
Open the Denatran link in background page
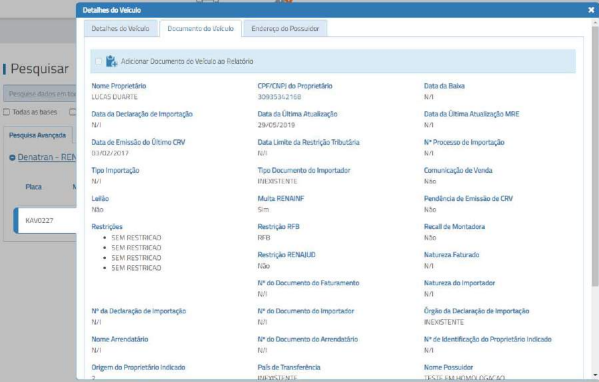(x=47, y=157)
